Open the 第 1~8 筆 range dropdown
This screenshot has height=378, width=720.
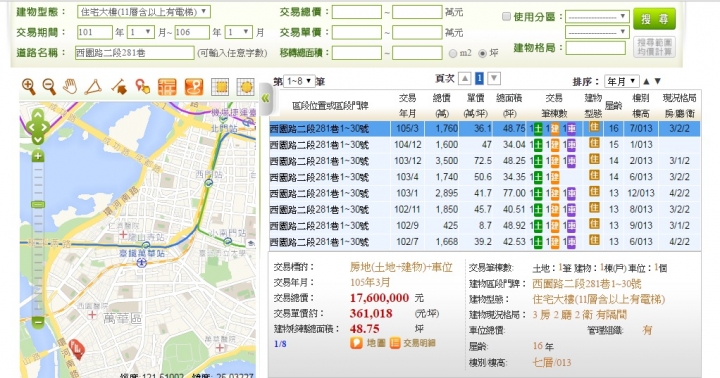click(x=299, y=81)
